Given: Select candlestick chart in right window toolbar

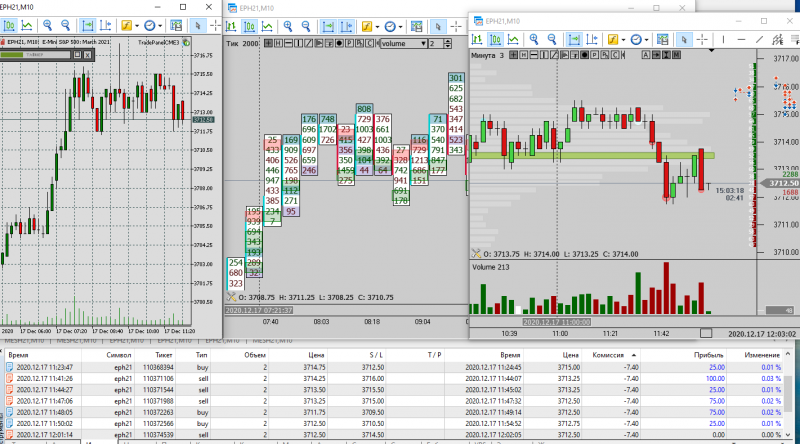Looking at the screenshot, I should pos(495,39).
